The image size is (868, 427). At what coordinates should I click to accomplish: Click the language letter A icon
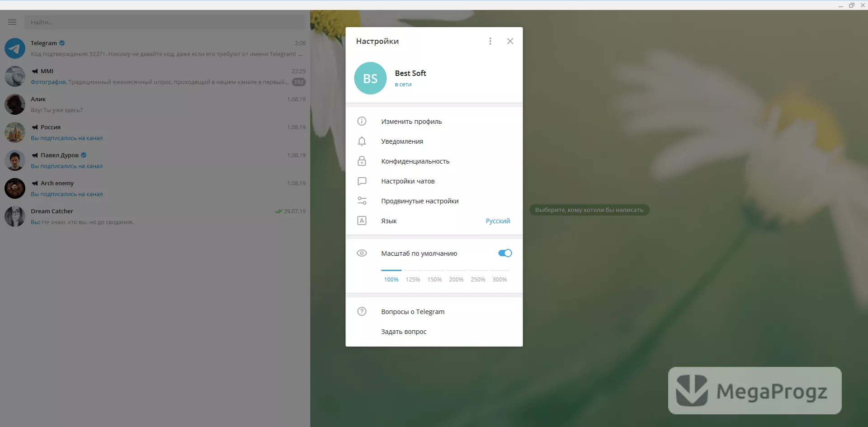click(x=362, y=221)
